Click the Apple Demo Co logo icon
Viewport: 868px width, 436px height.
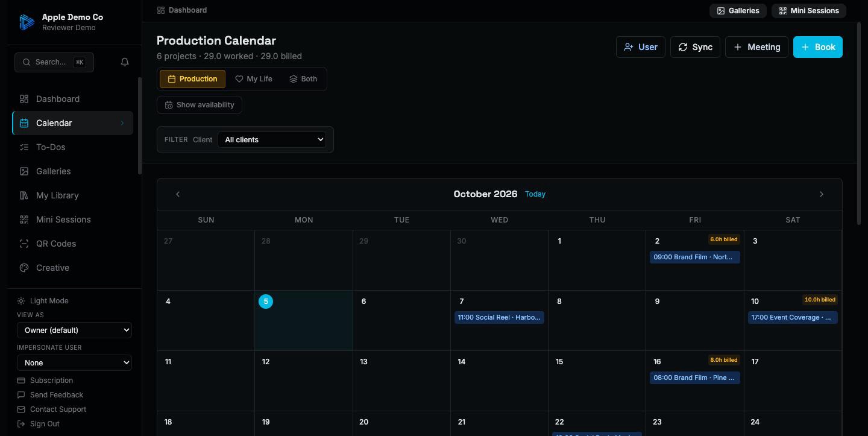[x=27, y=22]
